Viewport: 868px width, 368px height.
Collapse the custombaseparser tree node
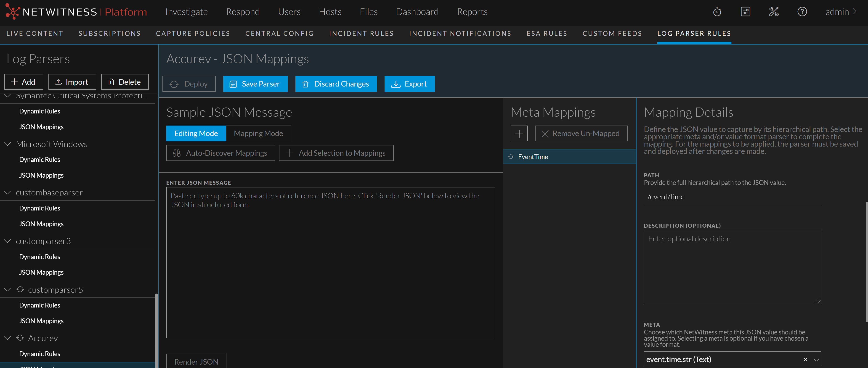(x=7, y=193)
